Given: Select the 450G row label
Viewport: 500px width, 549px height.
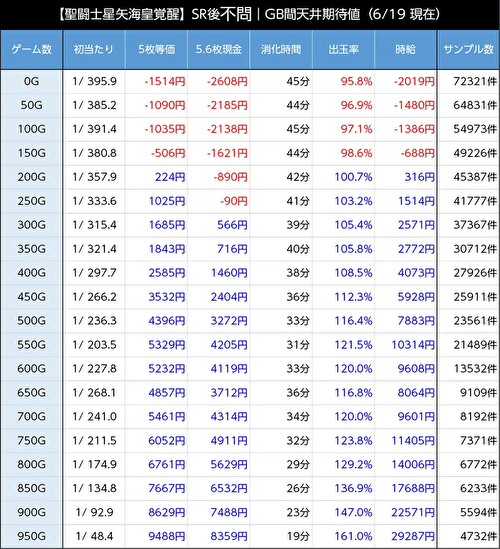Looking at the screenshot, I should coord(32,297).
